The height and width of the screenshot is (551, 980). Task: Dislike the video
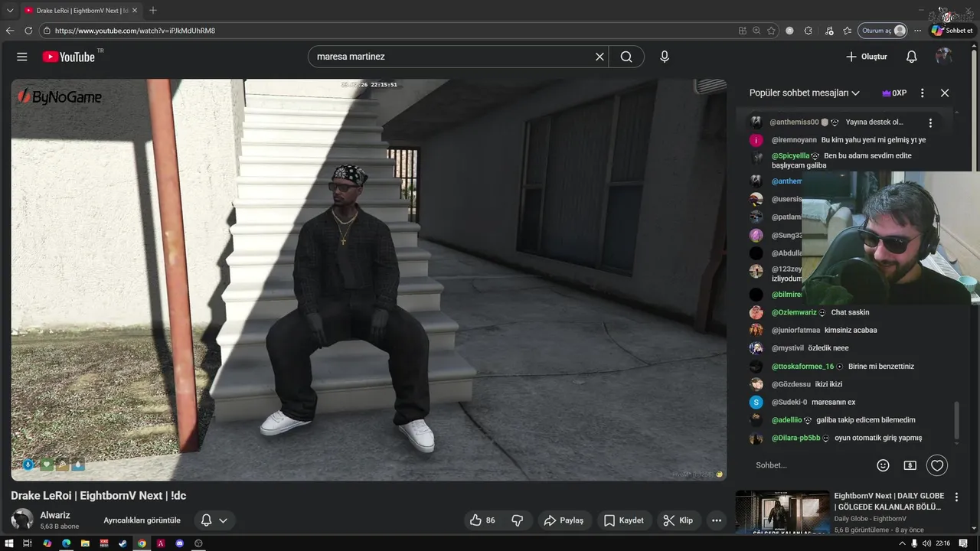tap(518, 520)
